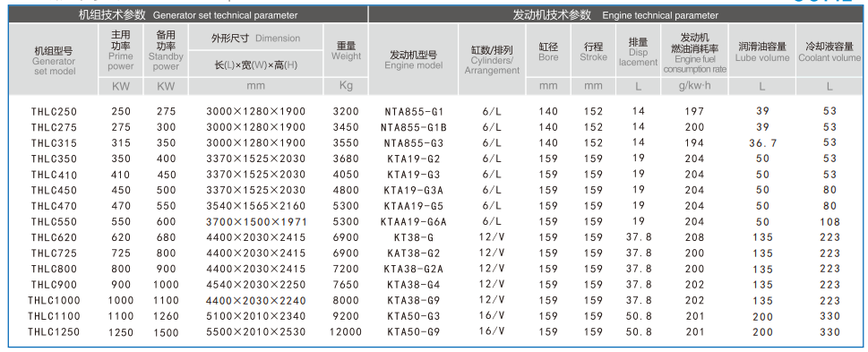Click the Bore column header
Screen dimensions: 868x352
click(548, 51)
